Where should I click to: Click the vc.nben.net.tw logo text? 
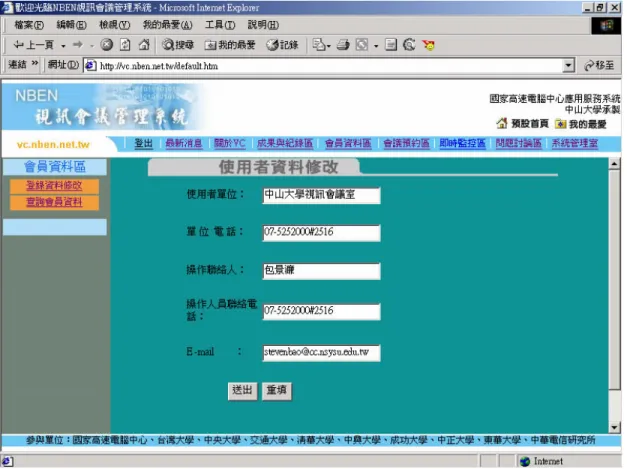(53, 144)
